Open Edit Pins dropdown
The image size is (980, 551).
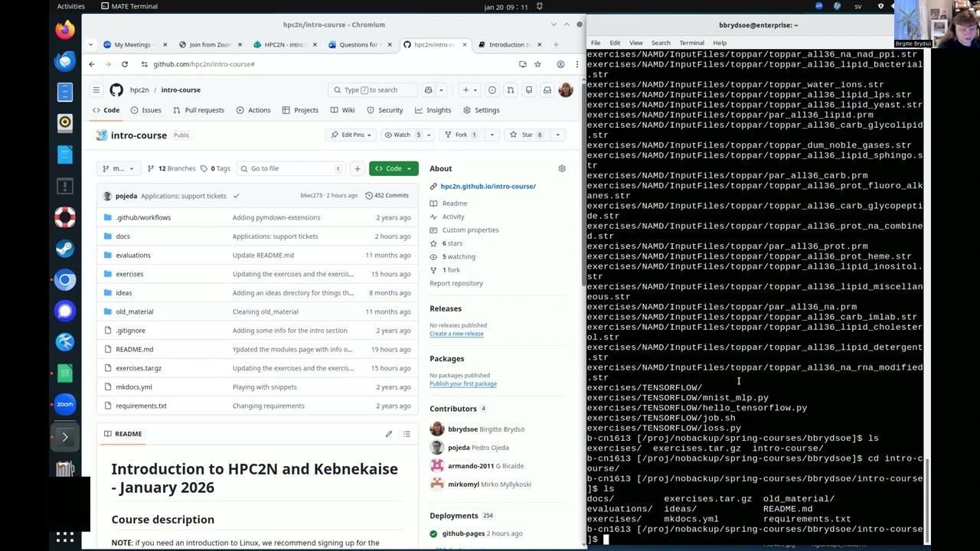pyautogui.click(x=352, y=135)
